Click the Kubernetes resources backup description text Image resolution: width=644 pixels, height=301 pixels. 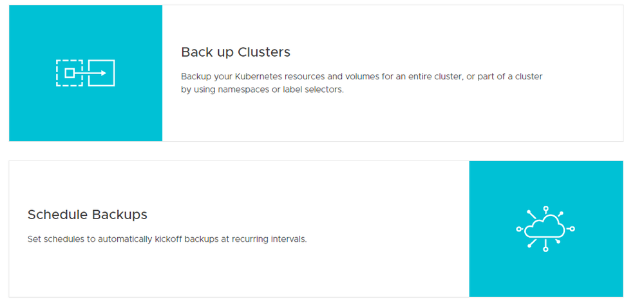362,77
